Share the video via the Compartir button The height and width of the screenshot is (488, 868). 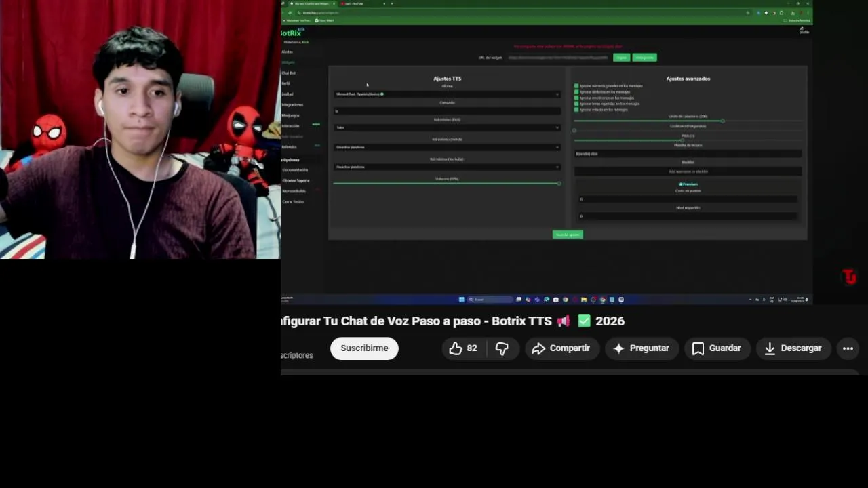[x=561, y=348]
